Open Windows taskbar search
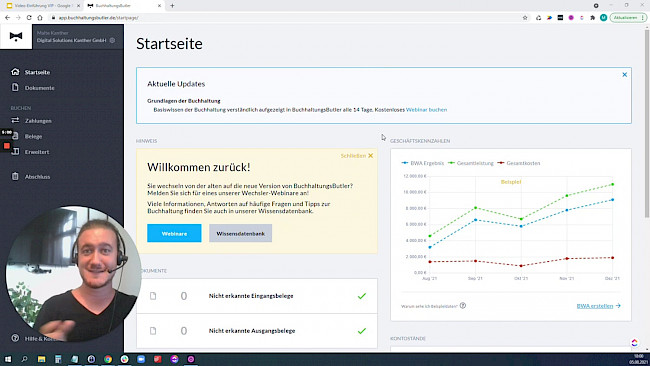The height and width of the screenshot is (366, 650). click(24, 359)
